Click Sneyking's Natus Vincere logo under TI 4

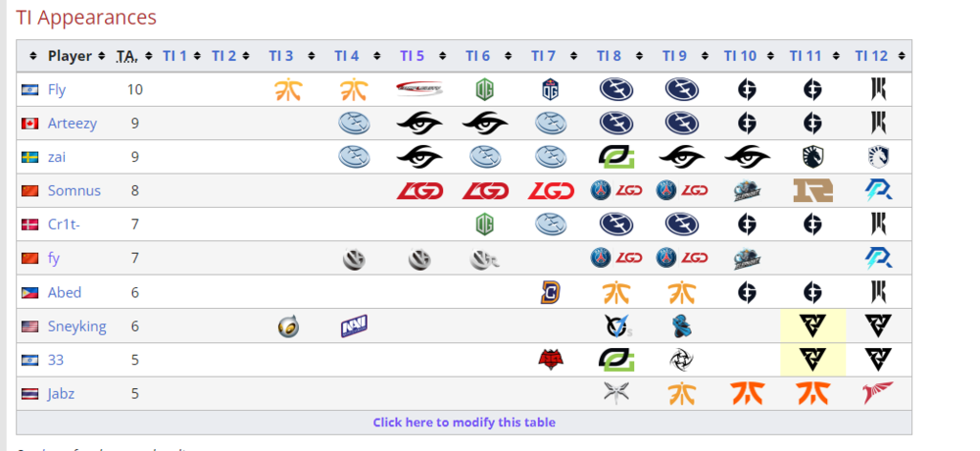click(353, 326)
